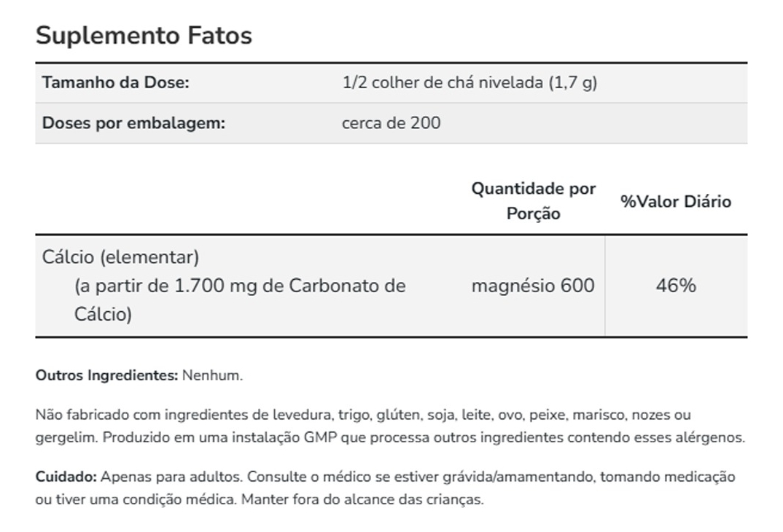Click the "Suplemento Fatos" heading
The height and width of the screenshot is (532, 783).
point(144,36)
